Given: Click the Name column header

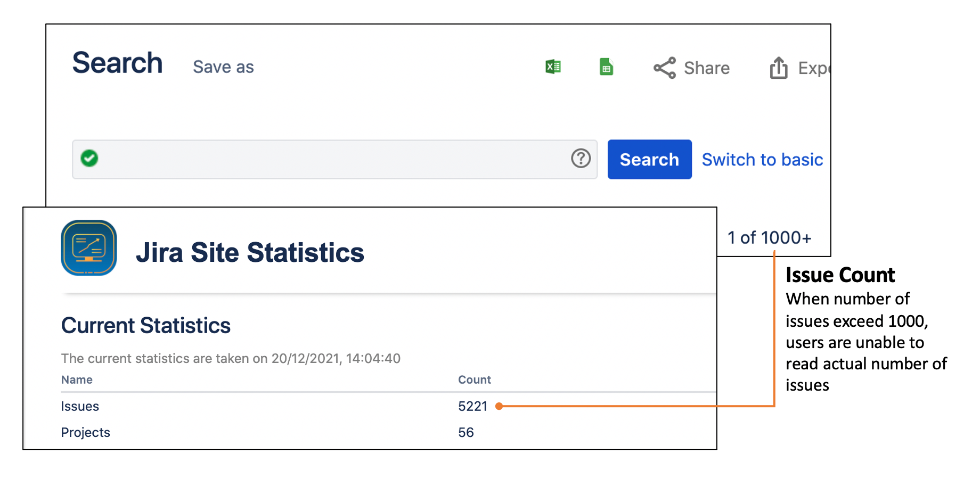Looking at the screenshot, I should 77,379.
